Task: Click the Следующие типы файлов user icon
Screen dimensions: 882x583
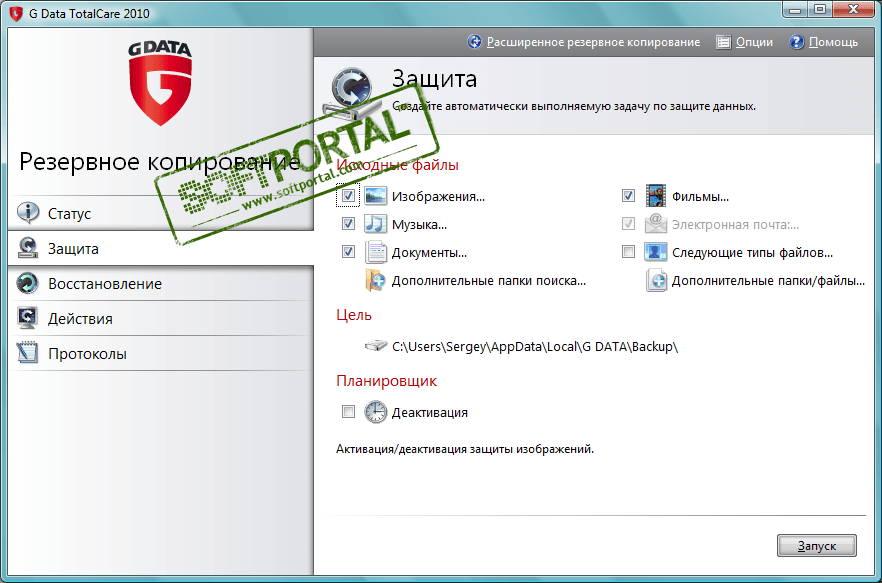Action: (x=656, y=252)
